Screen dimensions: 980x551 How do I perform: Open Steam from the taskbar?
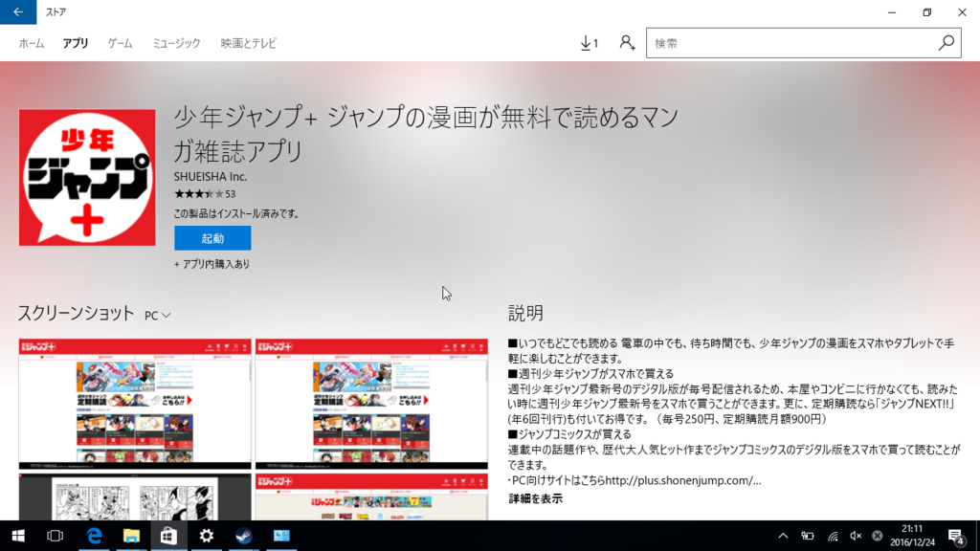point(244,536)
